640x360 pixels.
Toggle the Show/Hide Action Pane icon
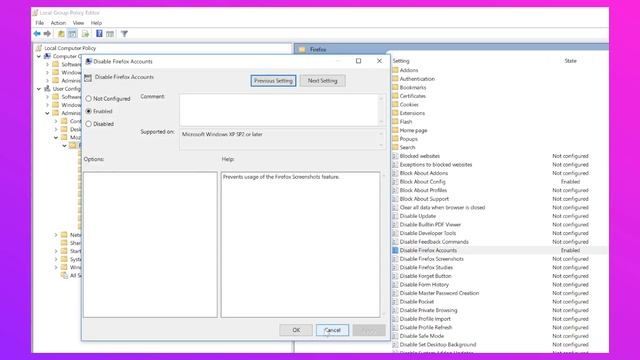point(110,34)
